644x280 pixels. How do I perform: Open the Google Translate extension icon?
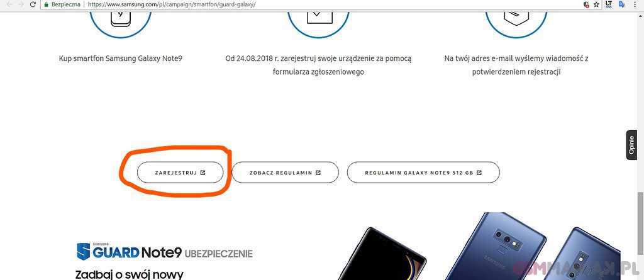[622, 4]
